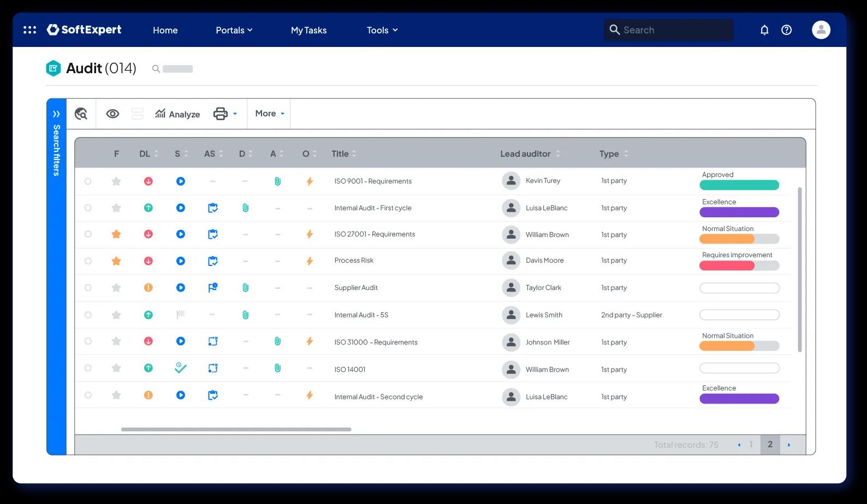Viewport: 867px width, 504px height.
Task: Select the radio button for ISO 9001 - Requirements
Action: 88,181
